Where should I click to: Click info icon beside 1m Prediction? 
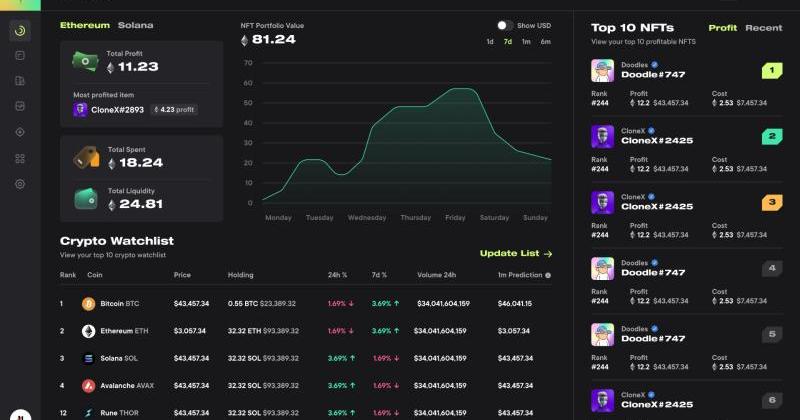pyautogui.click(x=547, y=275)
